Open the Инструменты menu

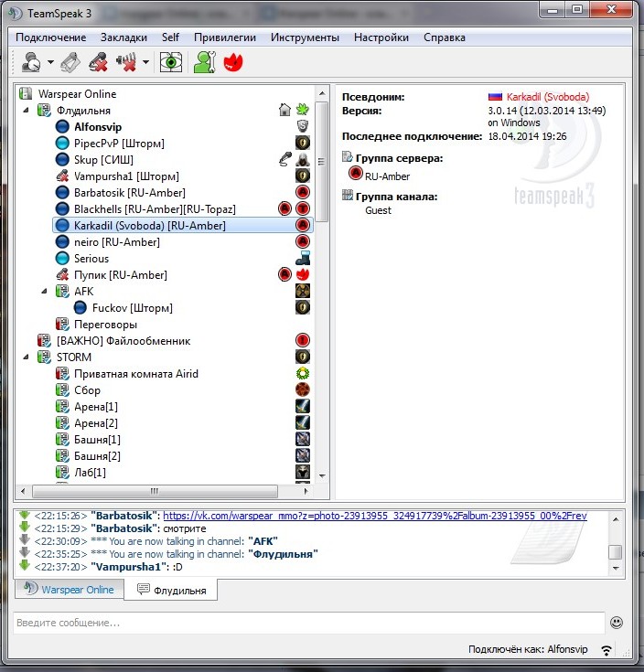[305, 37]
